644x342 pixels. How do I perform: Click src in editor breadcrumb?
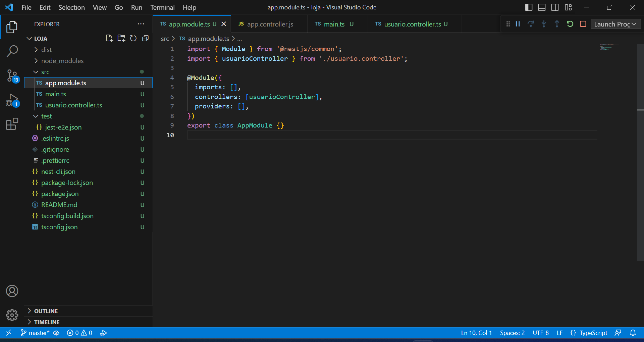[165, 39]
